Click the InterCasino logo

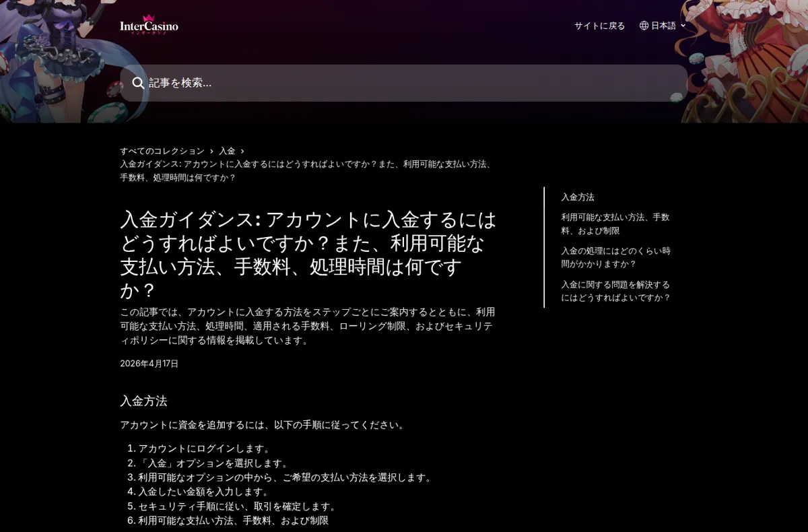149,25
